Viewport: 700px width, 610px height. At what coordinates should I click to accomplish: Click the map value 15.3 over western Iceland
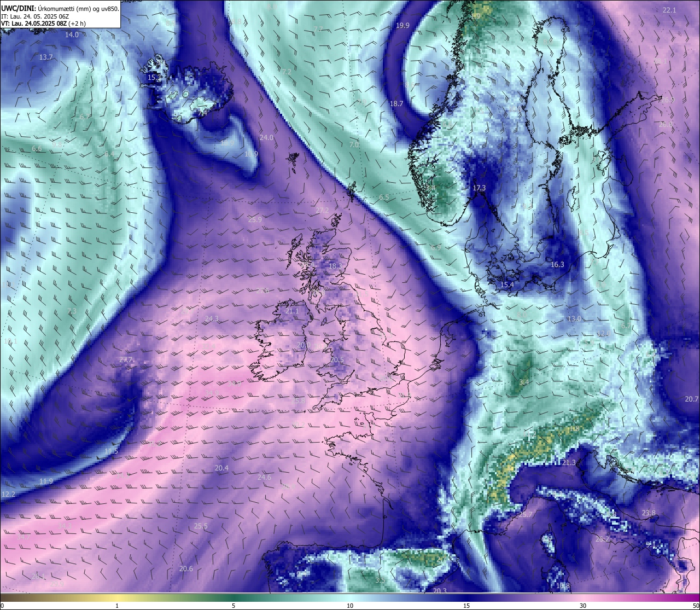point(155,78)
